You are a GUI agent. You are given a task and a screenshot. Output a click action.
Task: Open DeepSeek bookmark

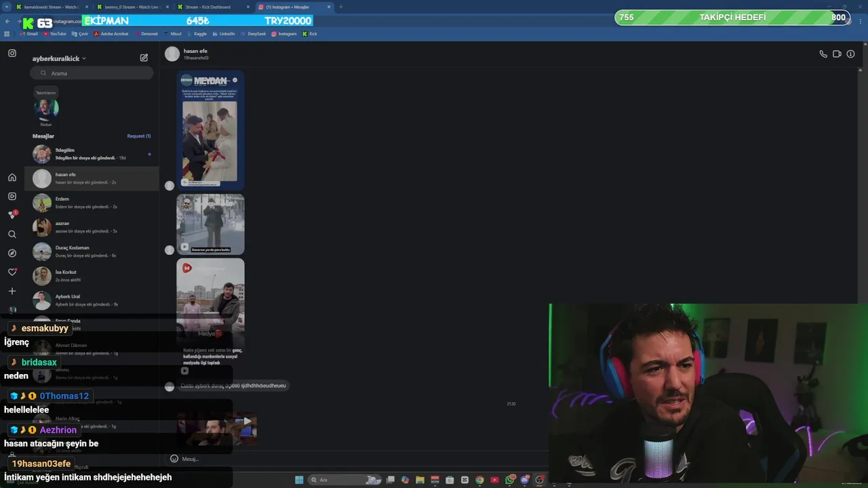pos(253,33)
